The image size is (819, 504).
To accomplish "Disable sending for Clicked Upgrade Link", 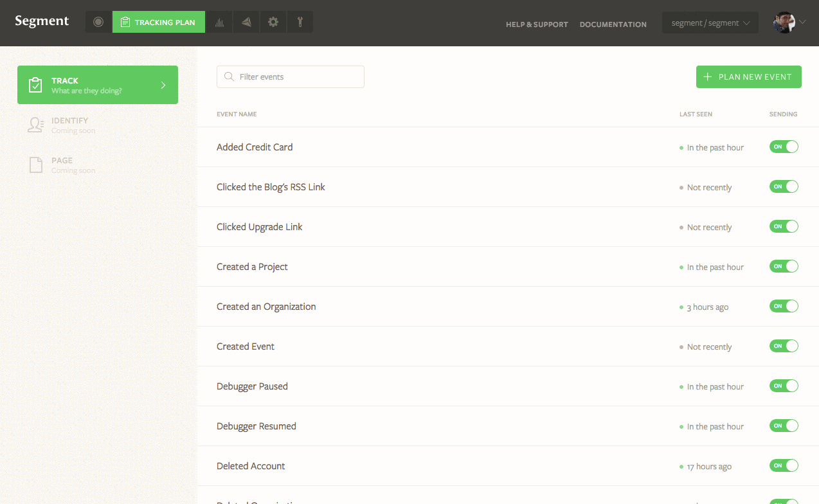I will click(x=784, y=226).
